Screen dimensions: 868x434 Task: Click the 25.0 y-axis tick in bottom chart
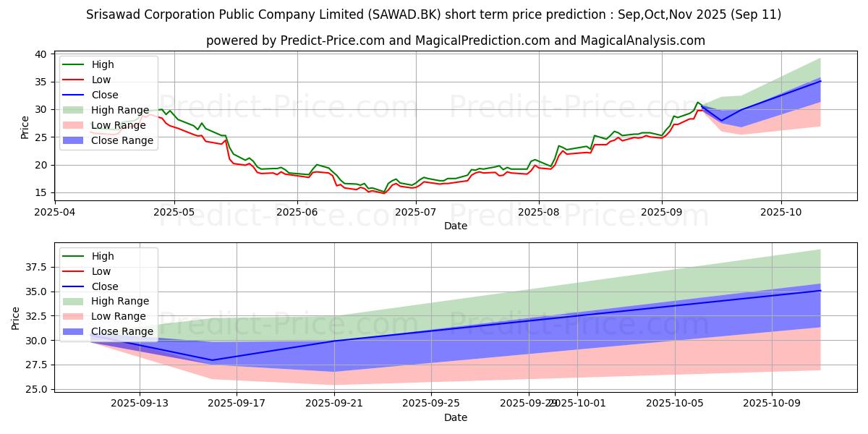36,389
